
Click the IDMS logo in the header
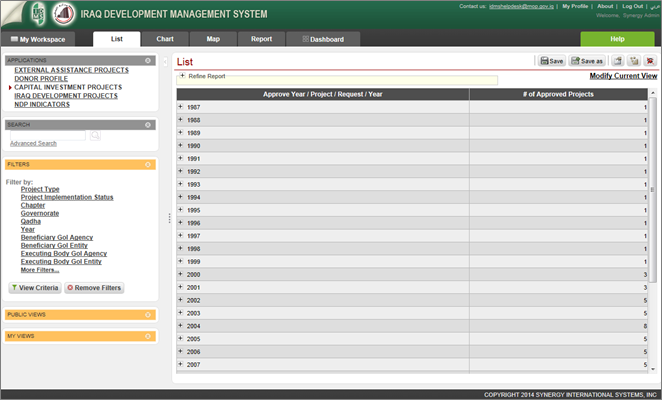(x=38, y=14)
